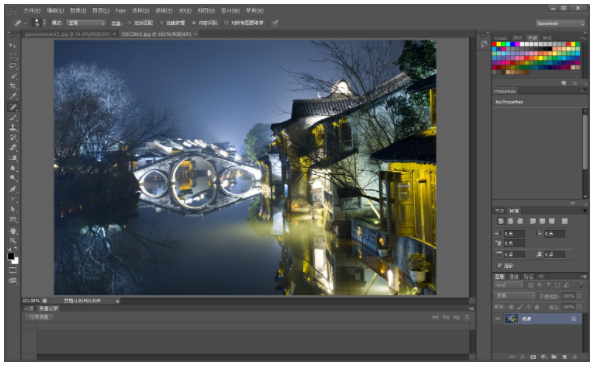The width and height of the screenshot is (595, 367).
Task: Select the Horizontal Type tool
Action: click(x=13, y=199)
